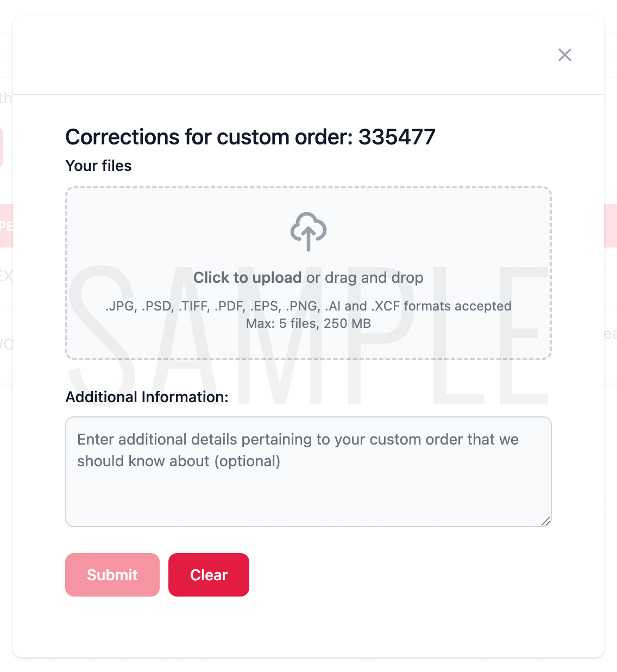Click the pink banner behind modal's left edge
The height and width of the screenshot is (672, 617).
pyautogui.click(x=6, y=226)
